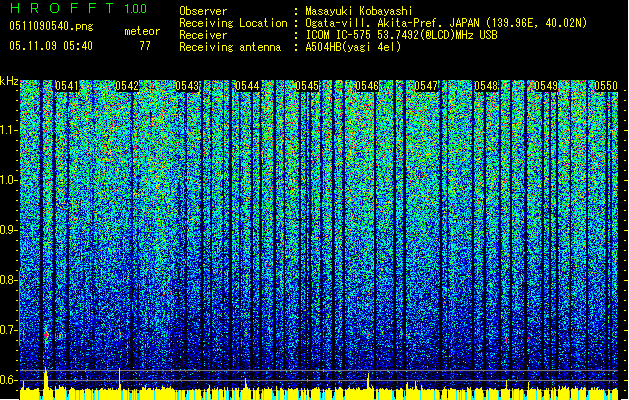This screenshot has width=629, height=400.
Task: Select the 0547 time marker
Action: click(426, 86)
